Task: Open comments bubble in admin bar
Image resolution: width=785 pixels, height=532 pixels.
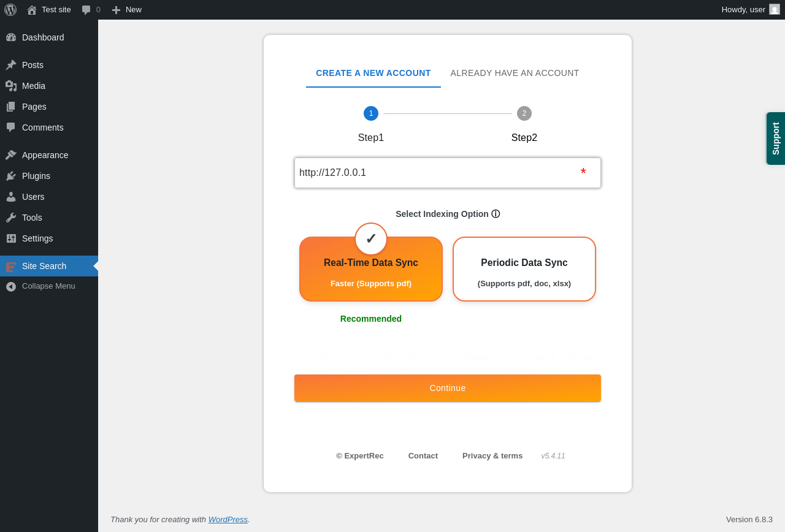Action: click(86, 10)
